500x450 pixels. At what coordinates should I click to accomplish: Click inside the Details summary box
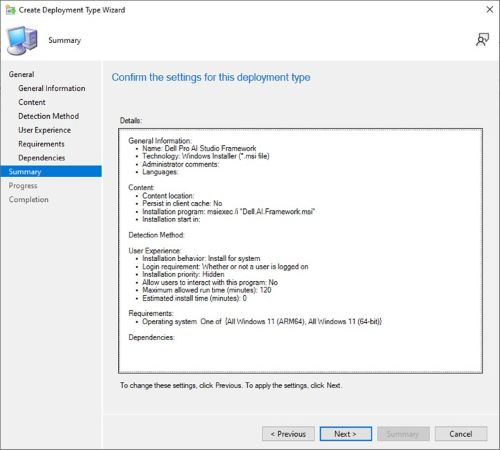tap(300, 251)
